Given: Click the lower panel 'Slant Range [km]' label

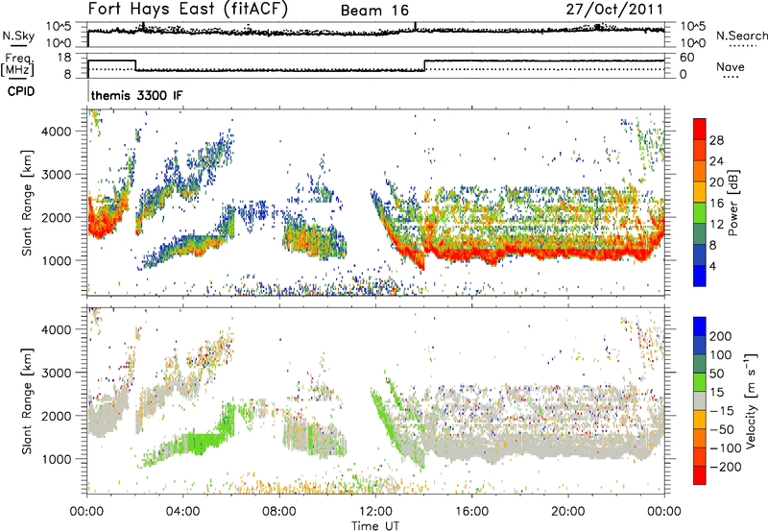Looking at the screenshot, I should (x=27, y=400).
